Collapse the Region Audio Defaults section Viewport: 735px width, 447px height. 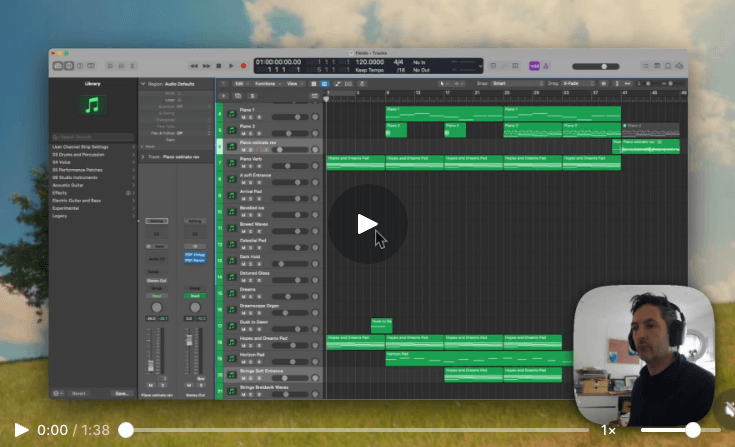143,84
